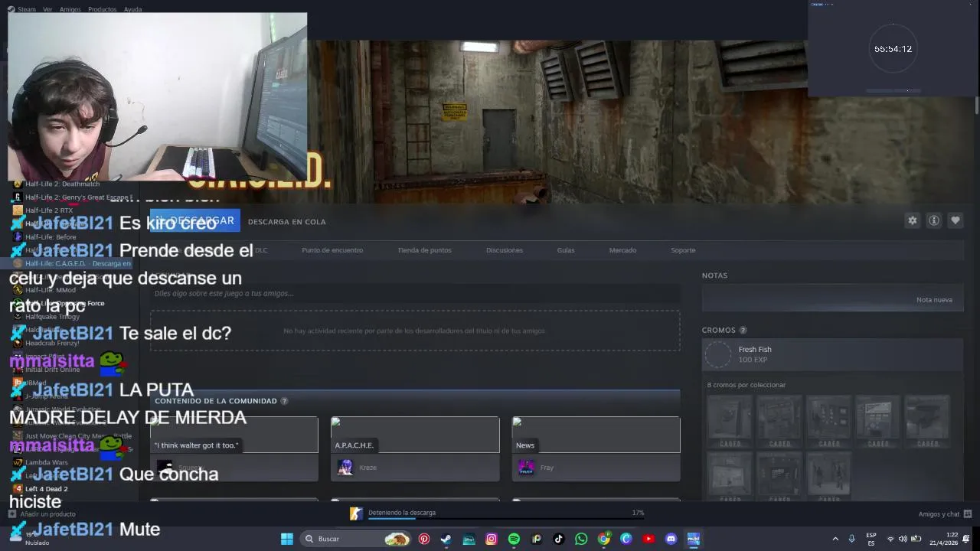This screenshot has height=551, width=980.
Task: Open game settings gear icon
Action: tap(912, 220)
